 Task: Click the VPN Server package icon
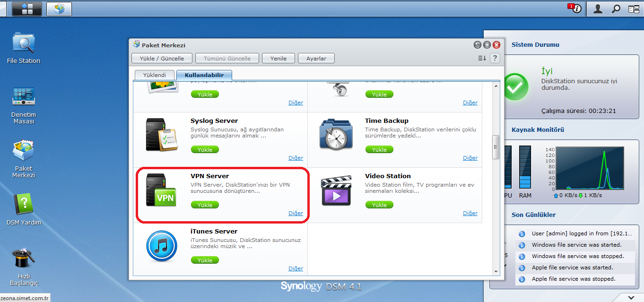tap(161, 190)
